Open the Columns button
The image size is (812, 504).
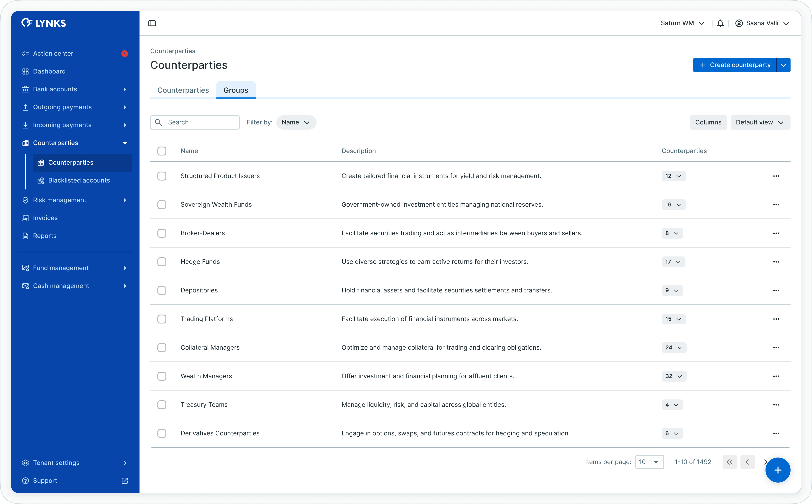(x=708, y=123)
